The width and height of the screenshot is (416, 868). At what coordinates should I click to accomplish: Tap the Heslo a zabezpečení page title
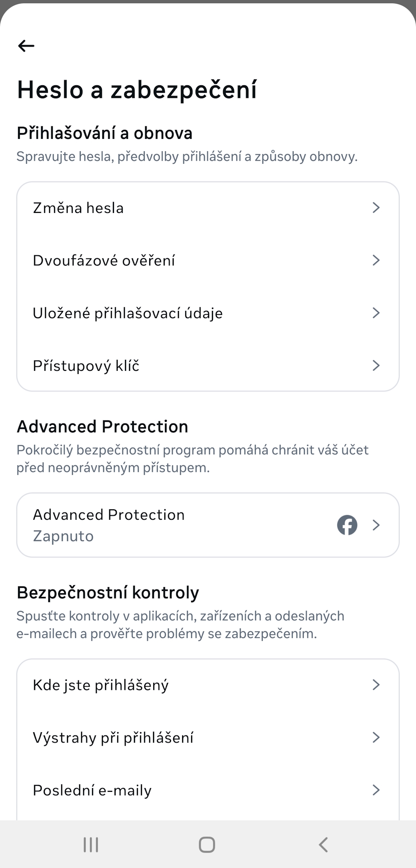[x=137, y=89]
